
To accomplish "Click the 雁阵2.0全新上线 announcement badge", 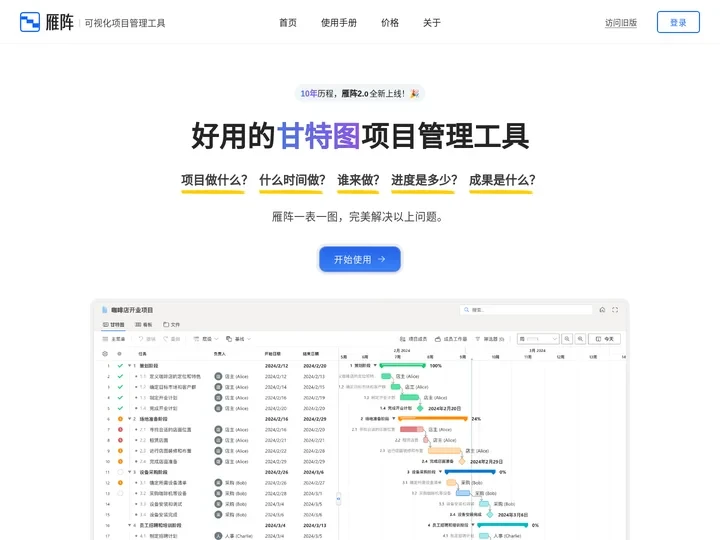I will coord(360,93).
